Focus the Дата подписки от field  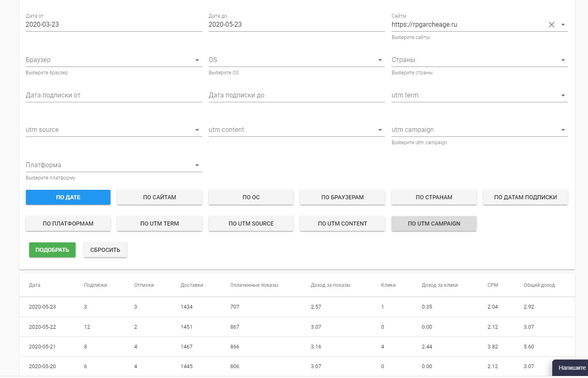[x=113, y=95]
